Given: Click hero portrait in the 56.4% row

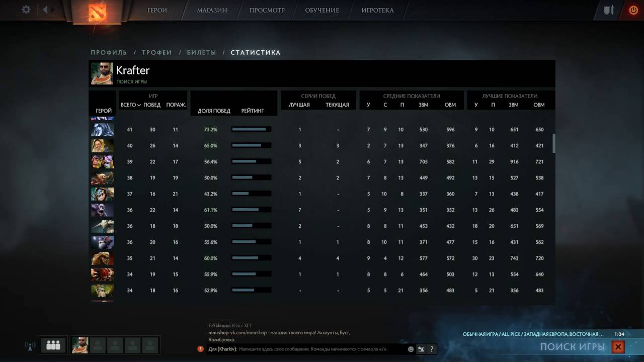Looking at the screenshot, I should pyautogui.click(x=103, y=162).
